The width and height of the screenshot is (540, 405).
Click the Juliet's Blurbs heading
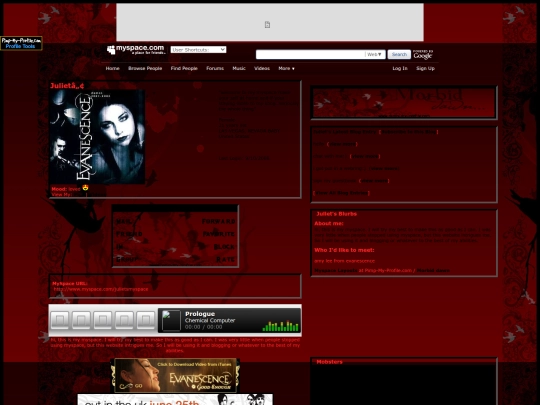point(336,214)
